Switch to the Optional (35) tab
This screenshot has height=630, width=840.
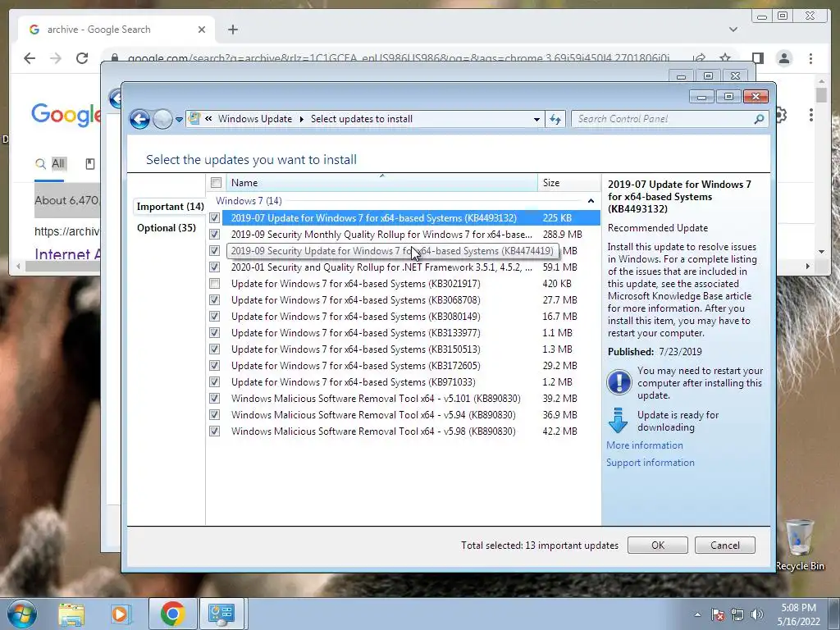167,228
